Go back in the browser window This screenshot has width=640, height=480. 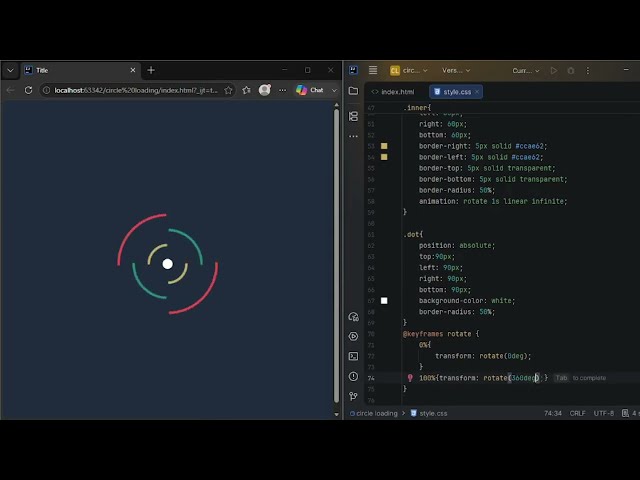(11, 90)
